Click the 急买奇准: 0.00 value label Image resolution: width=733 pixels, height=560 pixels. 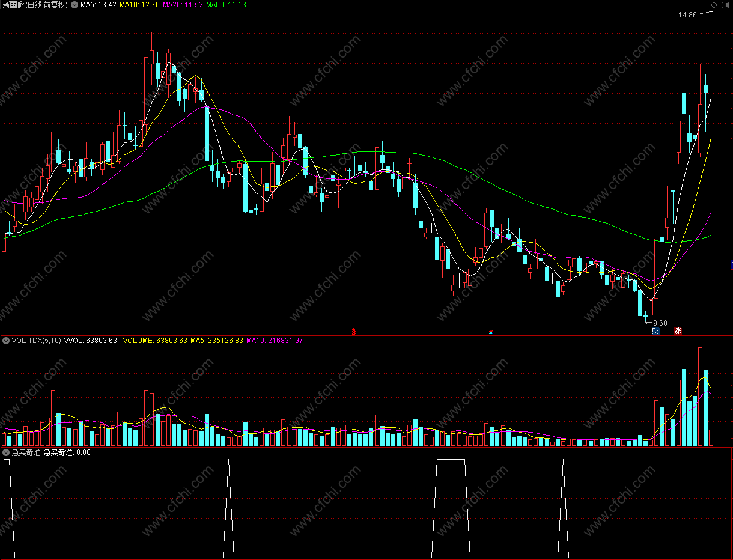(x=67, y=452)
